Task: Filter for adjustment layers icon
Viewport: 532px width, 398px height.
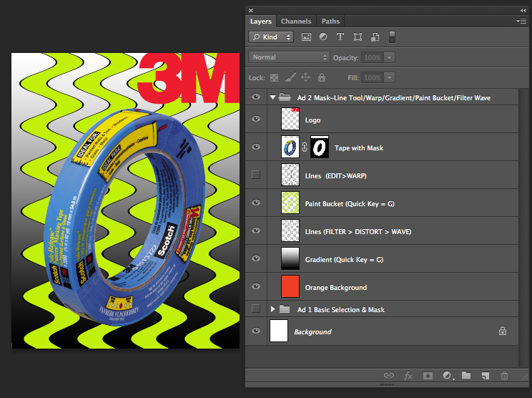Action: click(x=323, y=37)
